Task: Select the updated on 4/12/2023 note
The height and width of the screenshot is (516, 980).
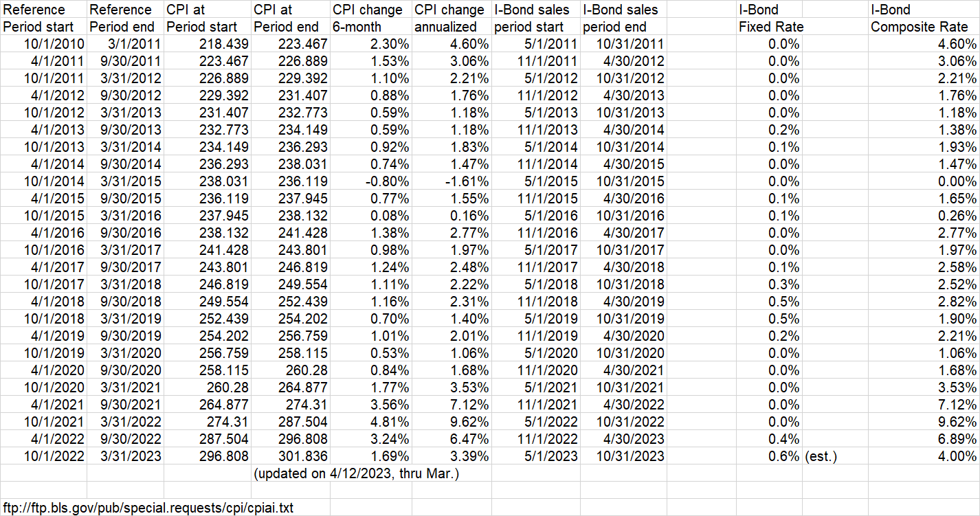Action: pyautogui.click(x=356, y=473)
